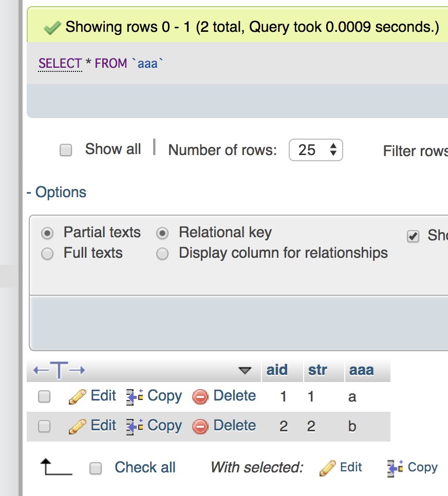448x496 pixels.
Task: Click the With selected Edit pencil icon
Action: coord(327,468)
